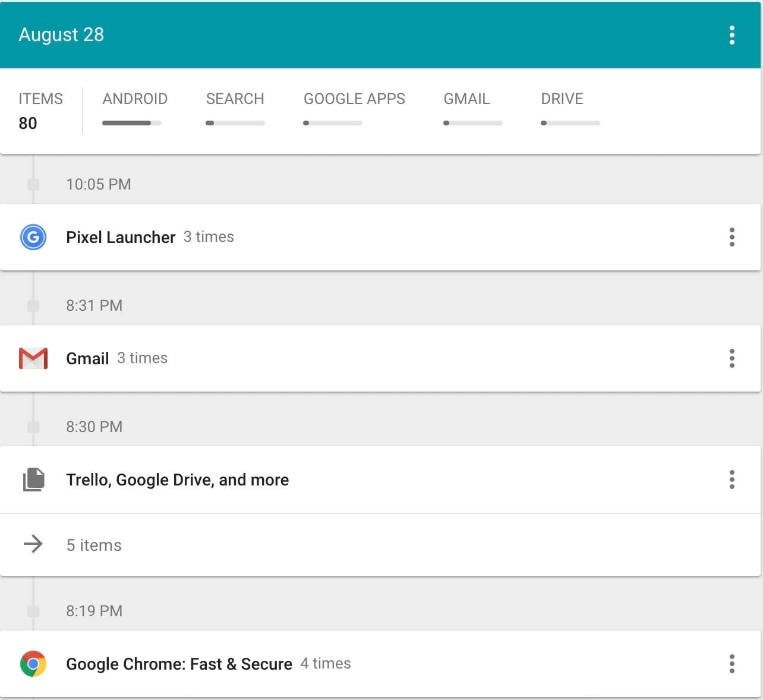Viewport: 763px width, 700px height.
Task: Open the Trello bundle more options menu
Action: click(732, 480)
